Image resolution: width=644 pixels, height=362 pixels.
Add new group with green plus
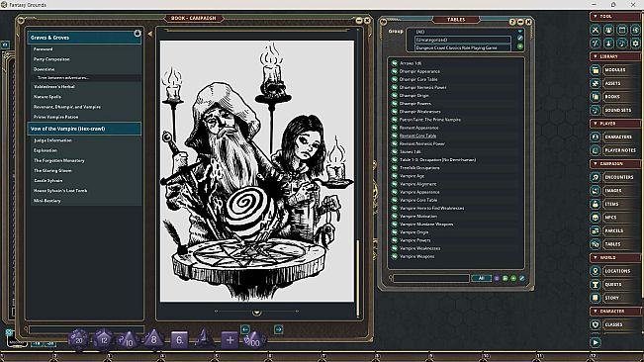tap(520, 46)
